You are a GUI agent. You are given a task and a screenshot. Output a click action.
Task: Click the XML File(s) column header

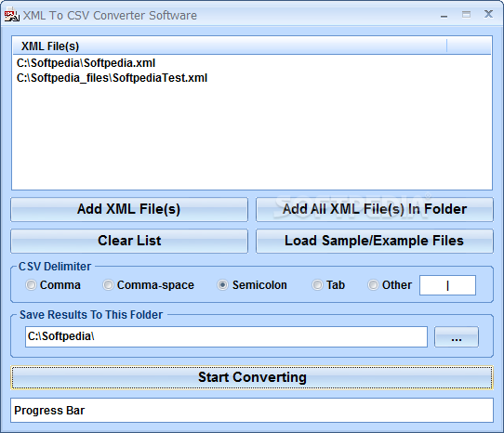[230, 46]
